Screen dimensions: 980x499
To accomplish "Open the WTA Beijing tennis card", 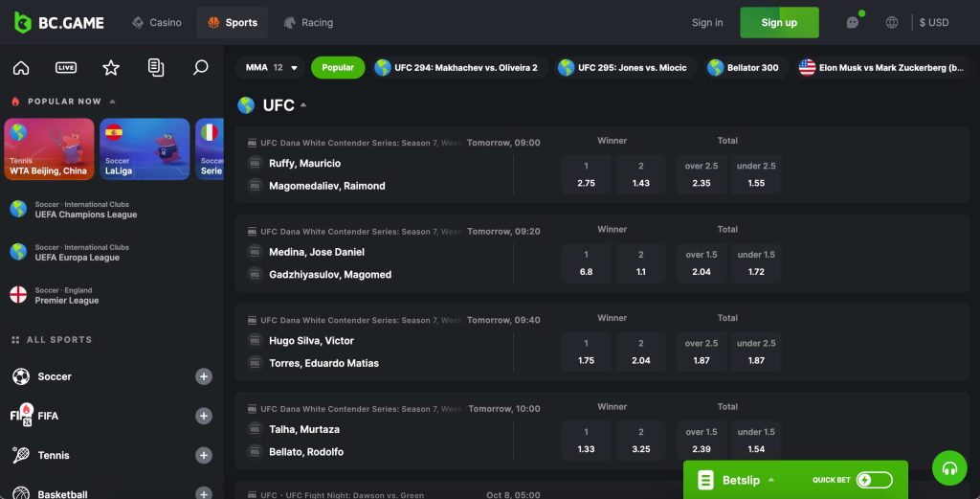I will click(x=50, y=148).
